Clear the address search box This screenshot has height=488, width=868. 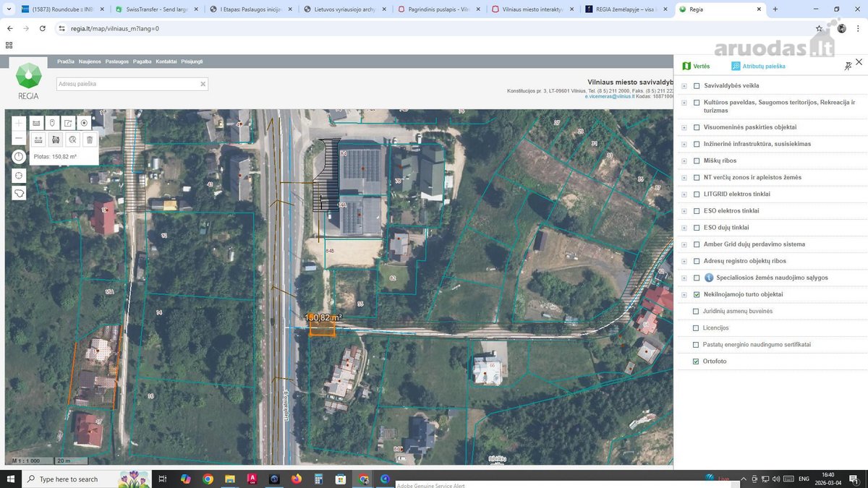click(x=203, y=84)
